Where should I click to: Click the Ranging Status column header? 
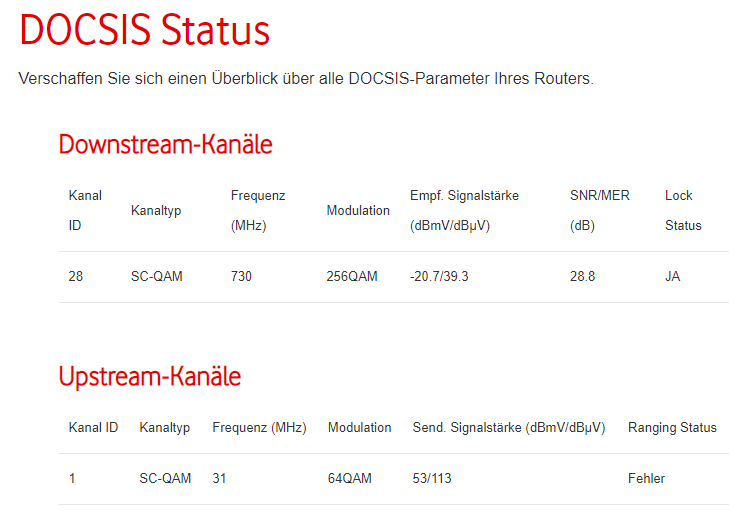click(672, 428)
